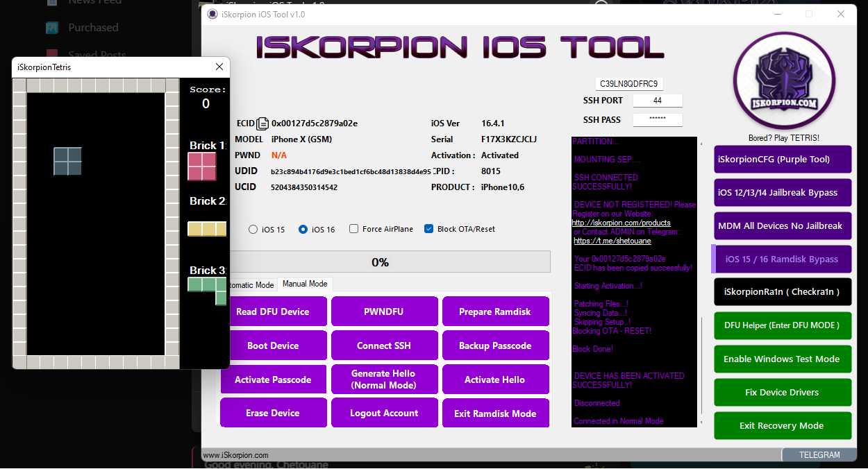Click the falling gray Tetris block
The image size is (868, 469).
pos(67,161)
